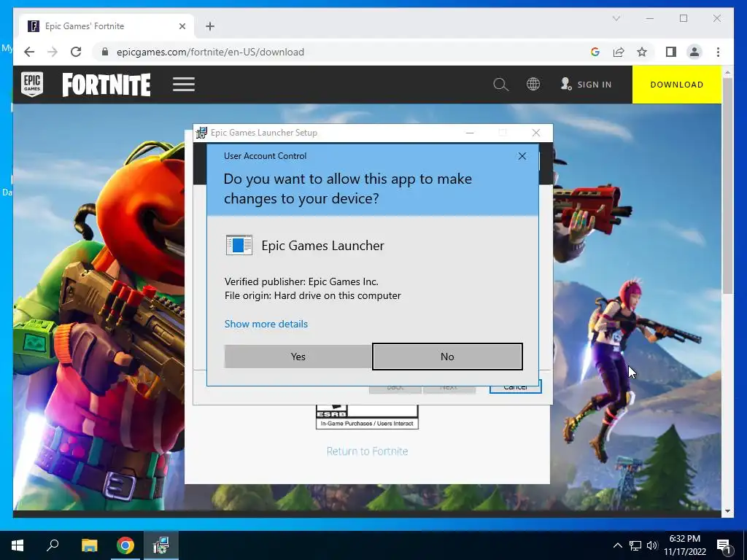747x560 pixels.
Task: Click the volume icon in system tray
Action: pyautogui.click(x=652, y=545)
